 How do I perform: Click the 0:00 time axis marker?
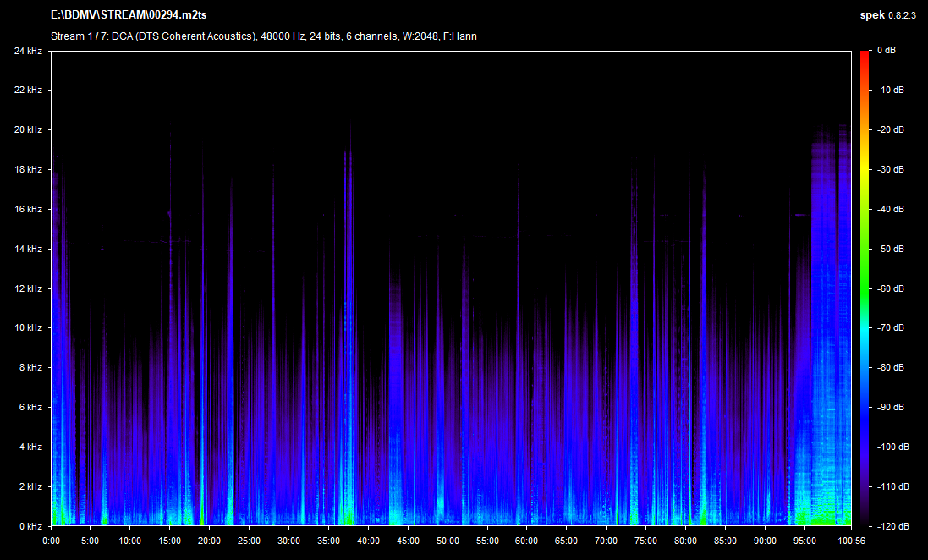(x=51, y=541)
